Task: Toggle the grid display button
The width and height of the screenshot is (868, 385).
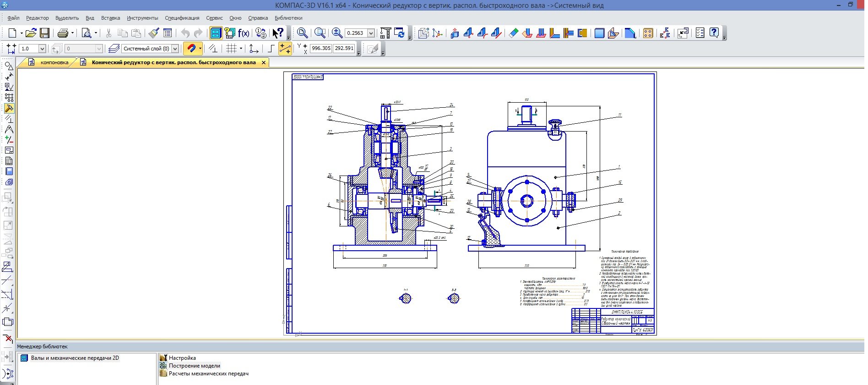Action: coord(232,49)
